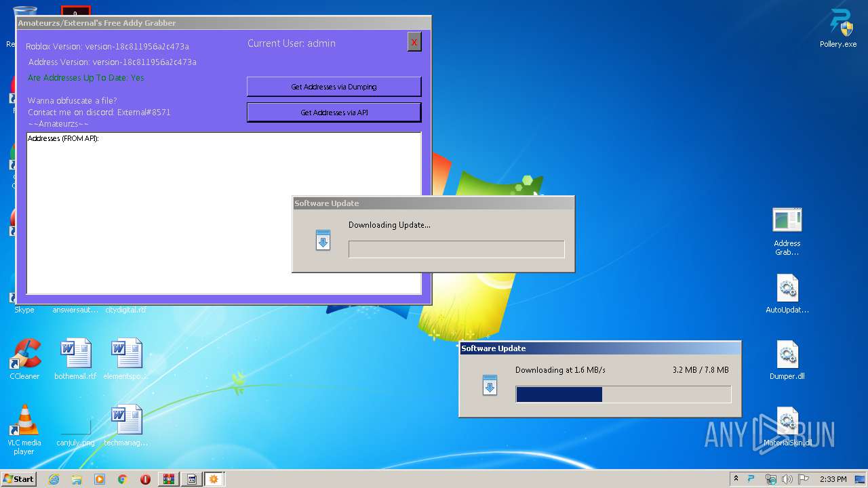The image size is (868, 488).
Task: Switch to the orange gear taskbar app
Action: [x=214, y=479]
